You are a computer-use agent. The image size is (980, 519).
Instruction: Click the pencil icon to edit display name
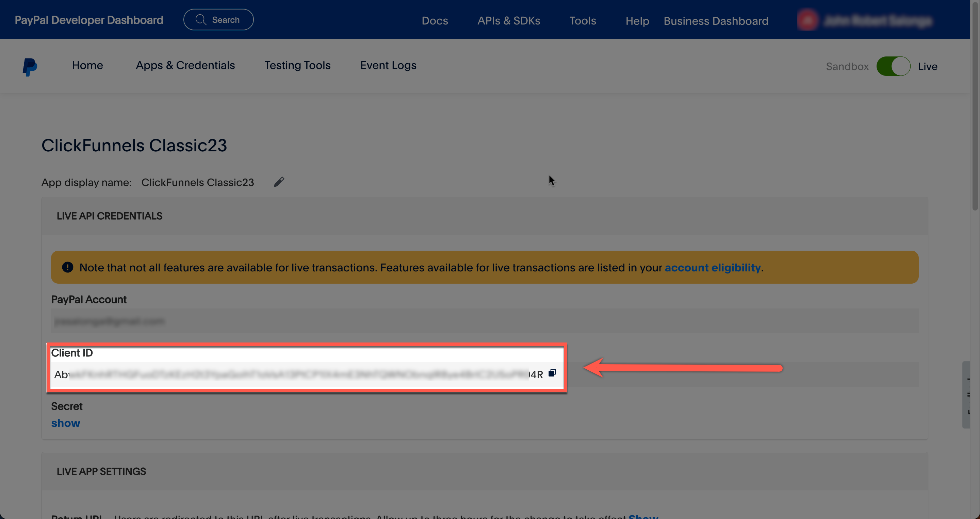click(279, 182)
